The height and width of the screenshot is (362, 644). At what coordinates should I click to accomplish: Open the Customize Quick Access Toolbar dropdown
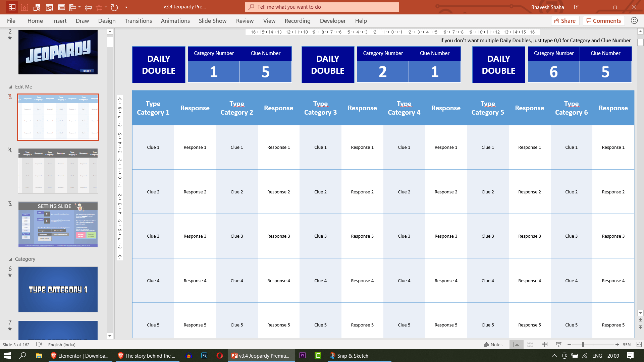click(x=126, y=7)
